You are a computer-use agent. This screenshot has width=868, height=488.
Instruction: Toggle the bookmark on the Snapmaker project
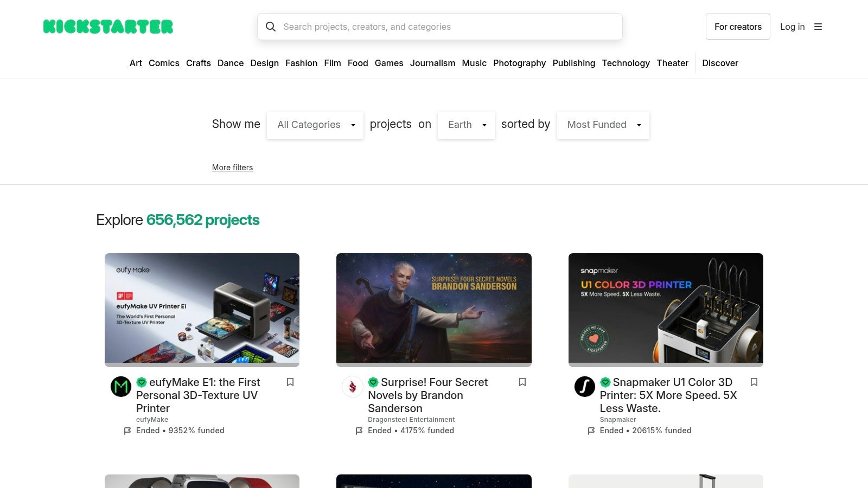[754, 382]
